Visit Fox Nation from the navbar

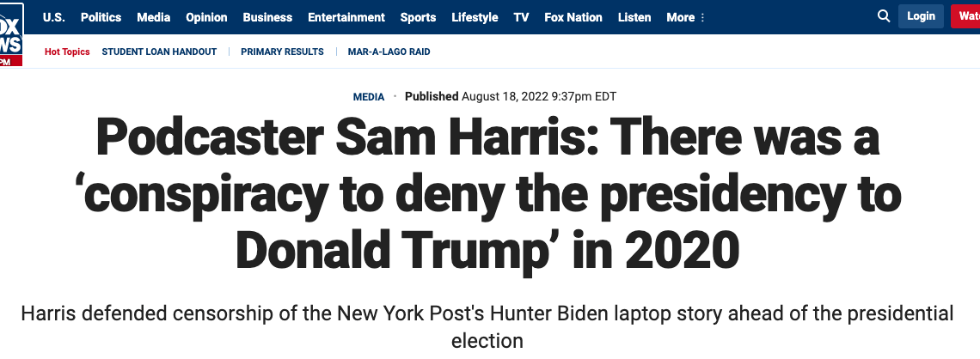(573, 17)
